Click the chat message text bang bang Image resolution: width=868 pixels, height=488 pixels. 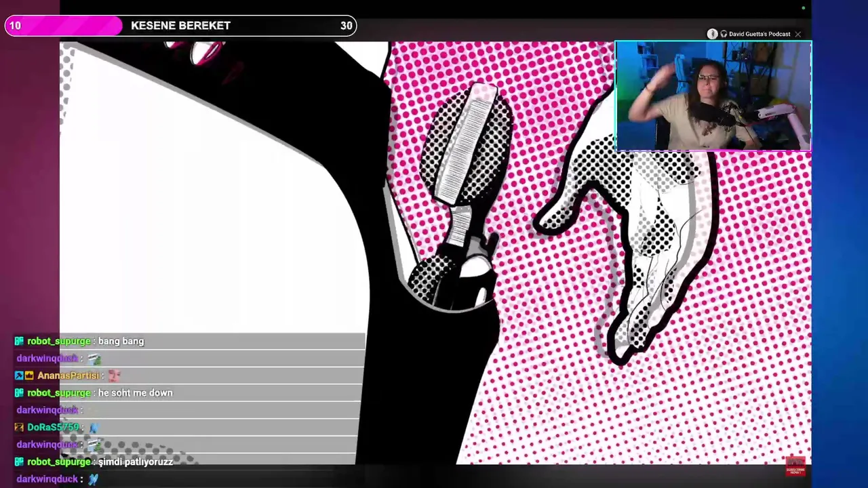point(121,341)
